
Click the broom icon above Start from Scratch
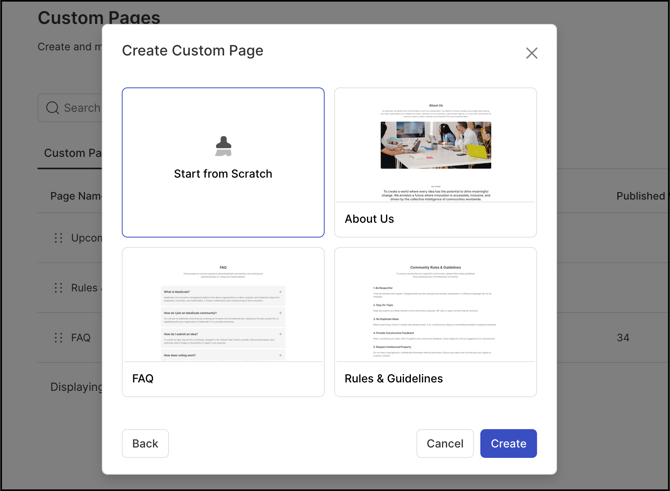[223, 146]
